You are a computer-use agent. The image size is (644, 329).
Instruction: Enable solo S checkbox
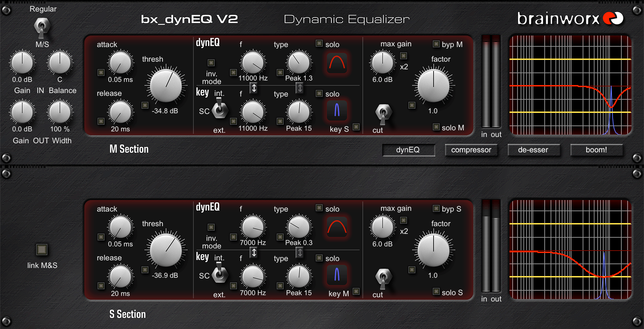[436, 291]
